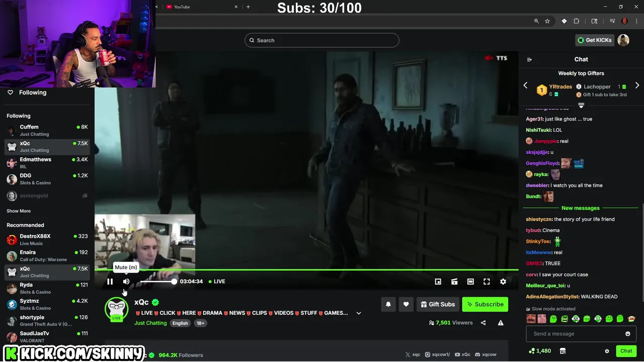Open Enaira Call of Duty channel

click(47, 256)
